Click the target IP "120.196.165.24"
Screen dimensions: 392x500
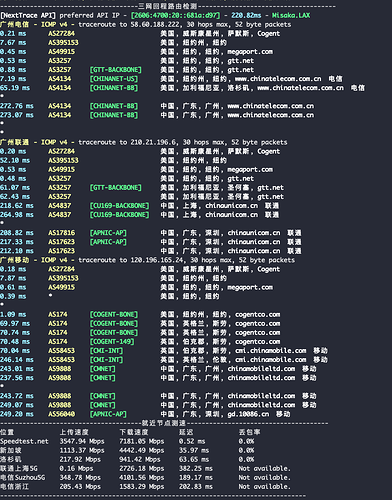click(x=156, y=260)
